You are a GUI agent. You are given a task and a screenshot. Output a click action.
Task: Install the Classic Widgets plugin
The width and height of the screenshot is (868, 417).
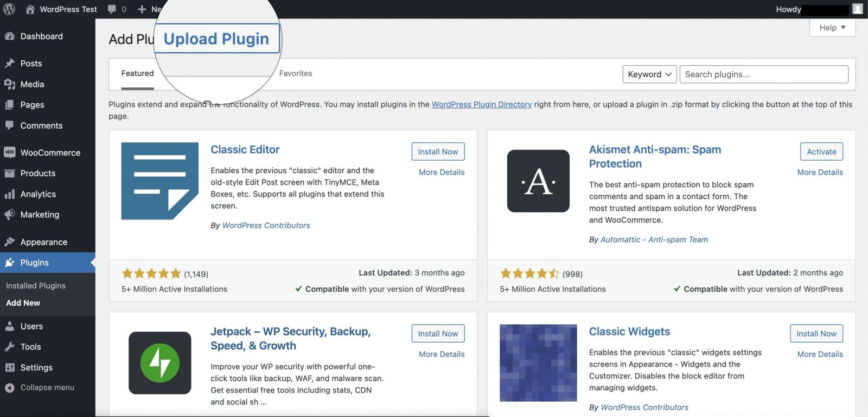(816, 333)
